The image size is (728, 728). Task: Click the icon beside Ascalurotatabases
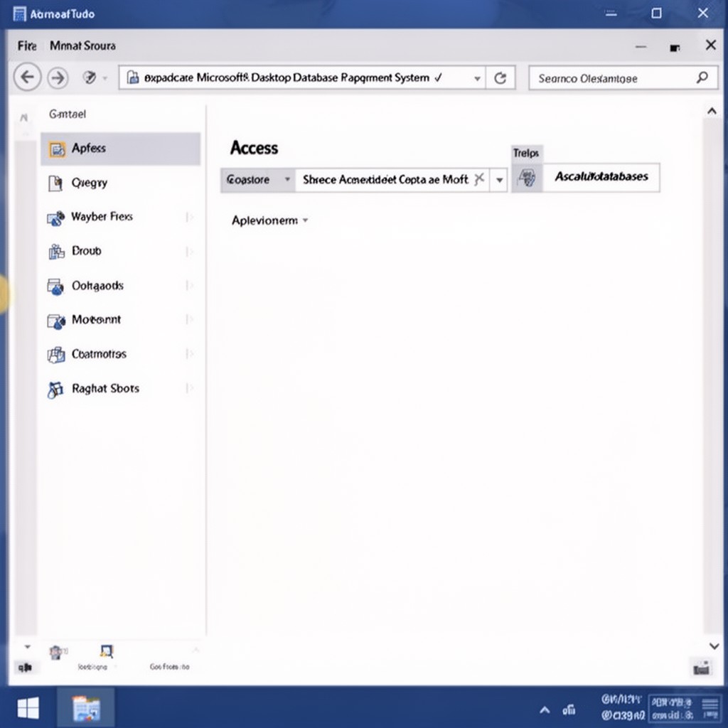pos(527,177)
